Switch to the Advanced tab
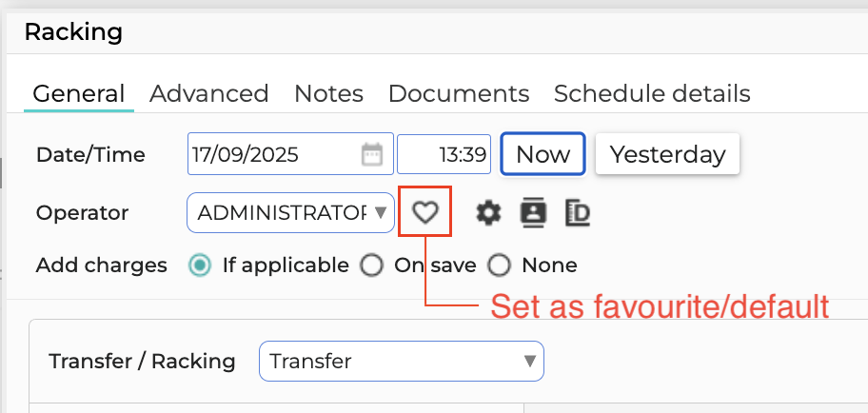Viewport: 868px width, 413px height. (x=208, y=93)
